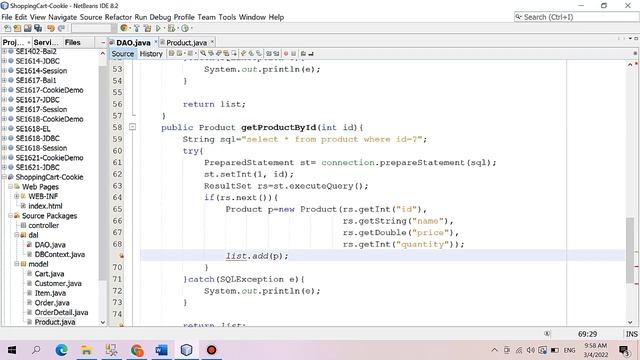
Task: Click the project tree scroll-down arrow
Action: pyautogui.click(x=103, y=322)
